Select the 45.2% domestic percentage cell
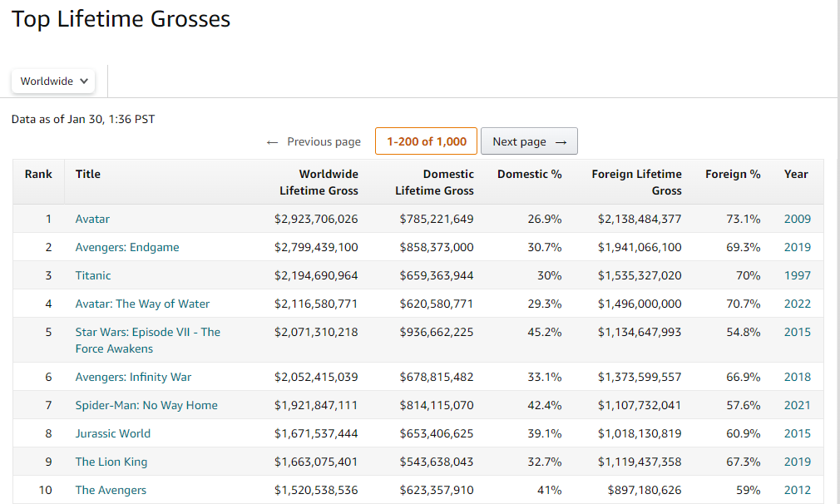Viewport: 840px width, 504px height. [545, 332]
